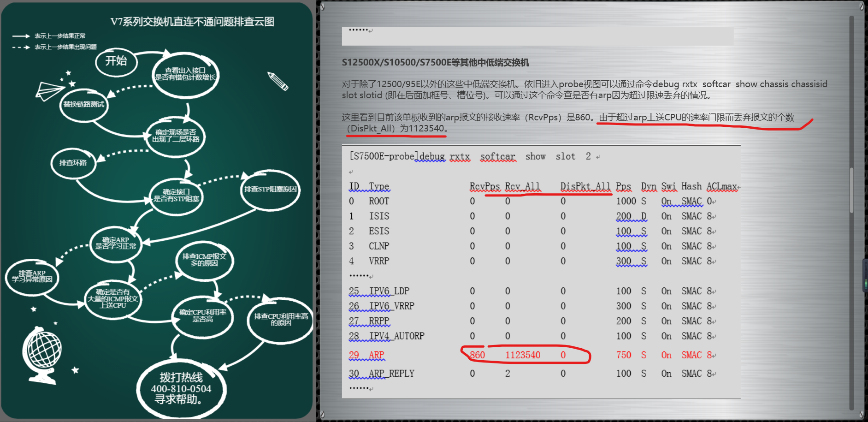This screenshot has width=868, height=422.
Task: Open the 替换链路测试 flowchart node
Action: pos(83,105)
